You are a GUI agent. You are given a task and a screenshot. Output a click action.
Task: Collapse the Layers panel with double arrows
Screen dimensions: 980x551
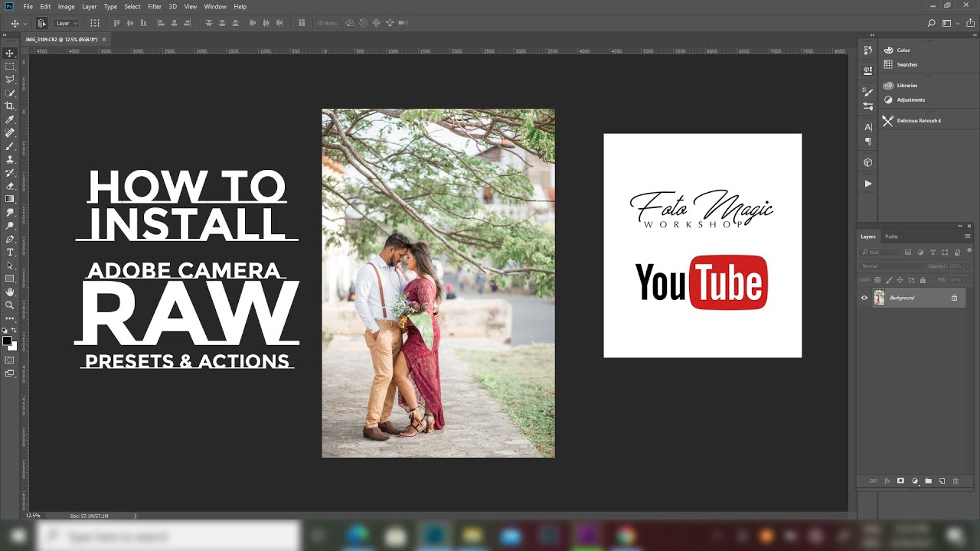point(960,226)
